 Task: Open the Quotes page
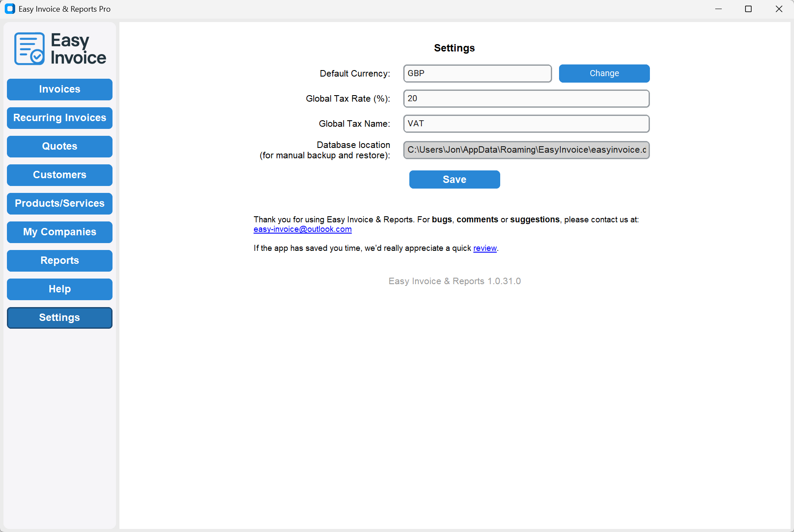tap(60, 147)
